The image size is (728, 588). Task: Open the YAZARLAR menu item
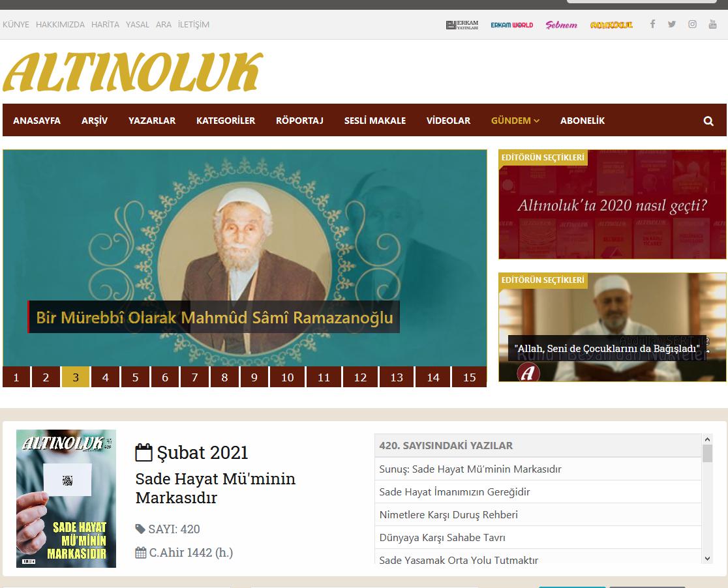point(152,121)
